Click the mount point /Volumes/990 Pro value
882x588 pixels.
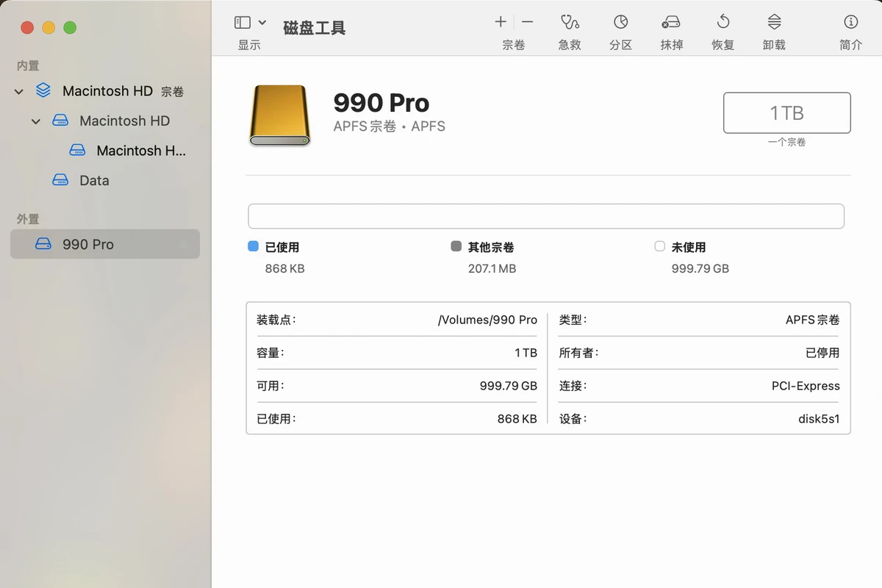point(487,320)
